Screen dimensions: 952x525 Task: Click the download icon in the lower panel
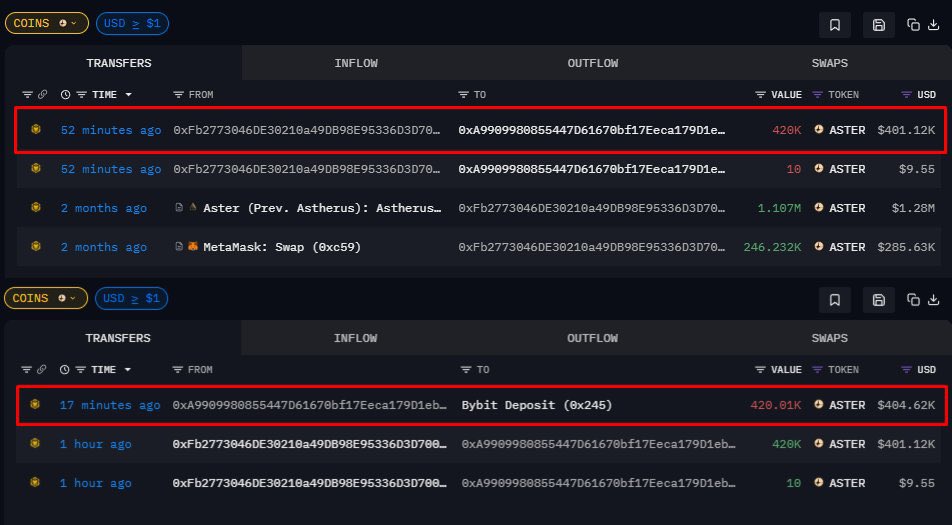click(x=934, y=299)
